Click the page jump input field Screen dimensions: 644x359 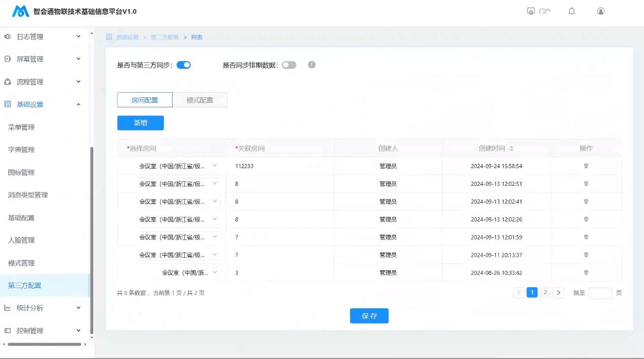pos(600,293)
